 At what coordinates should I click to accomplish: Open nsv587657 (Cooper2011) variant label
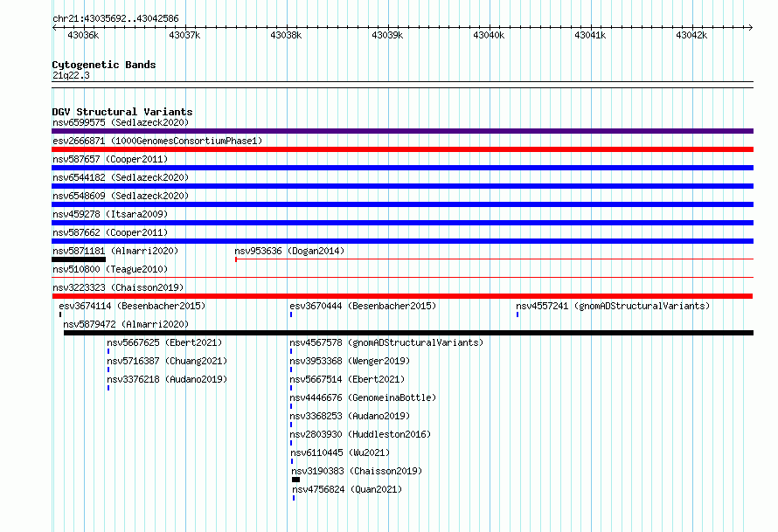tap(110, 159)
